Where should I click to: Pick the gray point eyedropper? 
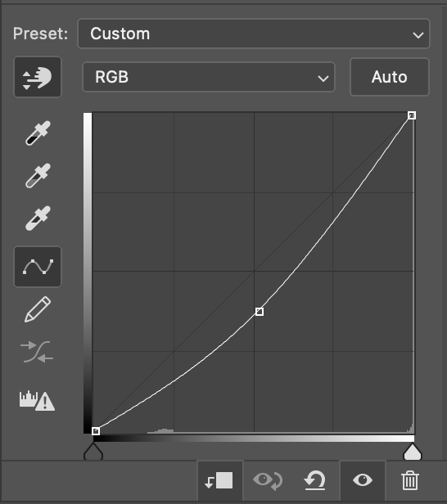click(x=38, y=175)
